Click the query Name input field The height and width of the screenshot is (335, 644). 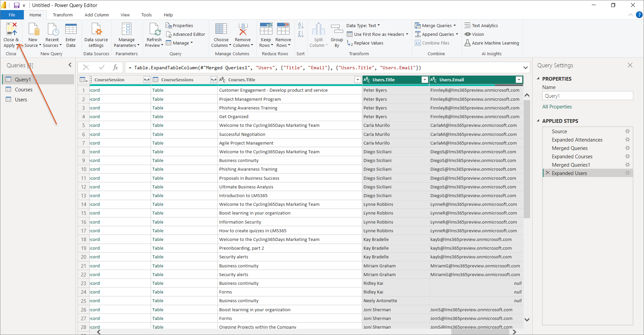click(x=587, y=96)
